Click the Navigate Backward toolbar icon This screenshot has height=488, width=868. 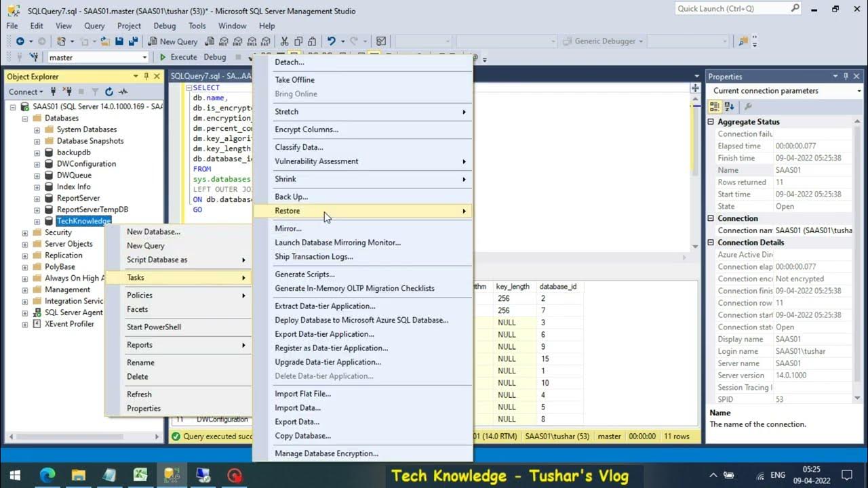[x=20, y=41]
